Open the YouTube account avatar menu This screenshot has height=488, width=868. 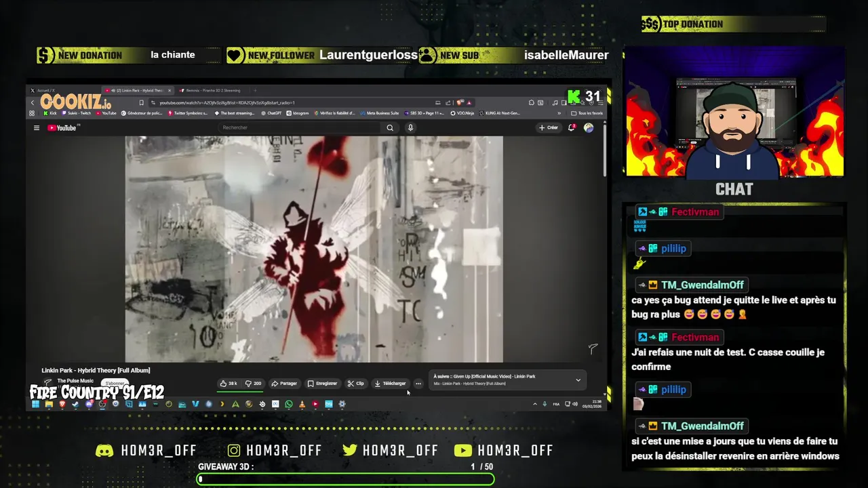click(x=589, y=127)
